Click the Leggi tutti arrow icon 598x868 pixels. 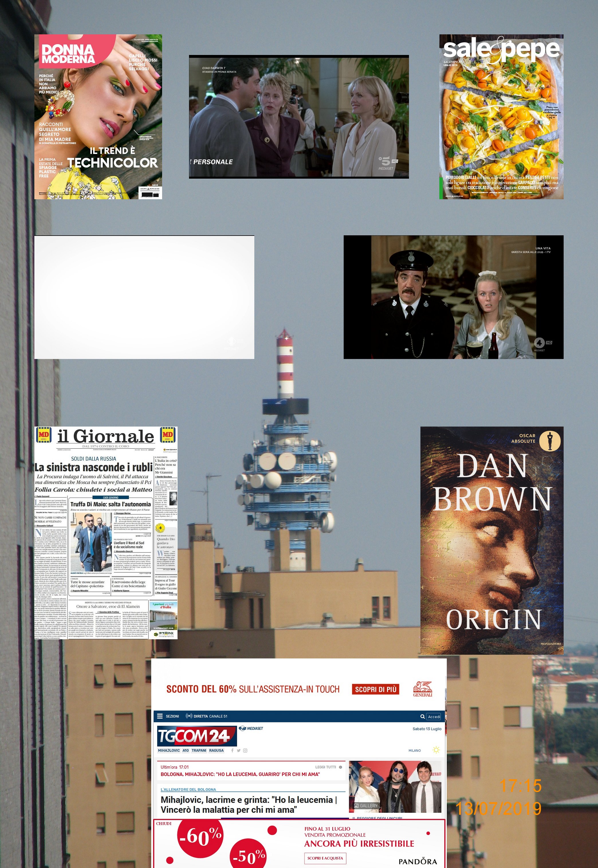point(340,767)
